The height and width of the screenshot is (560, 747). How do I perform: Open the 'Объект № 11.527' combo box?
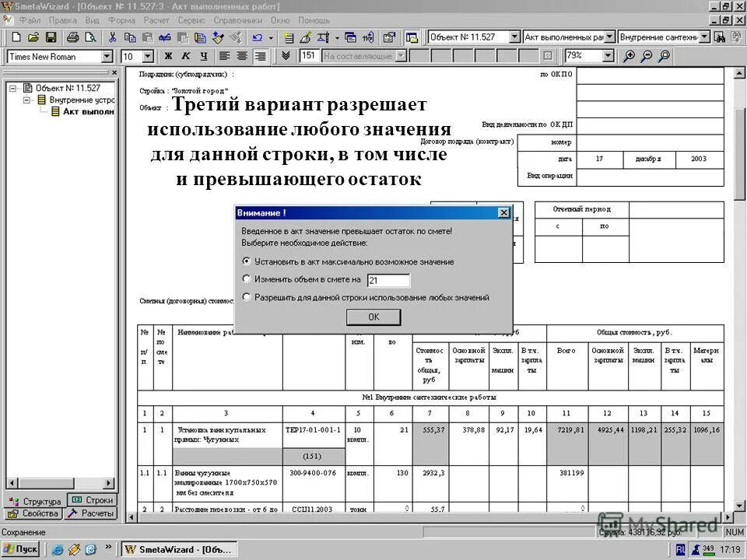click(x=515, y=37)
